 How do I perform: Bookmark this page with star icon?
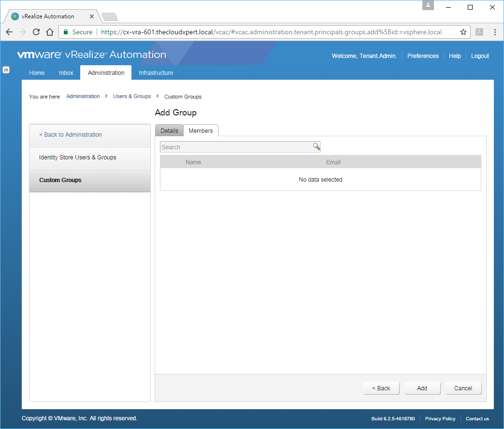point(463,32)
